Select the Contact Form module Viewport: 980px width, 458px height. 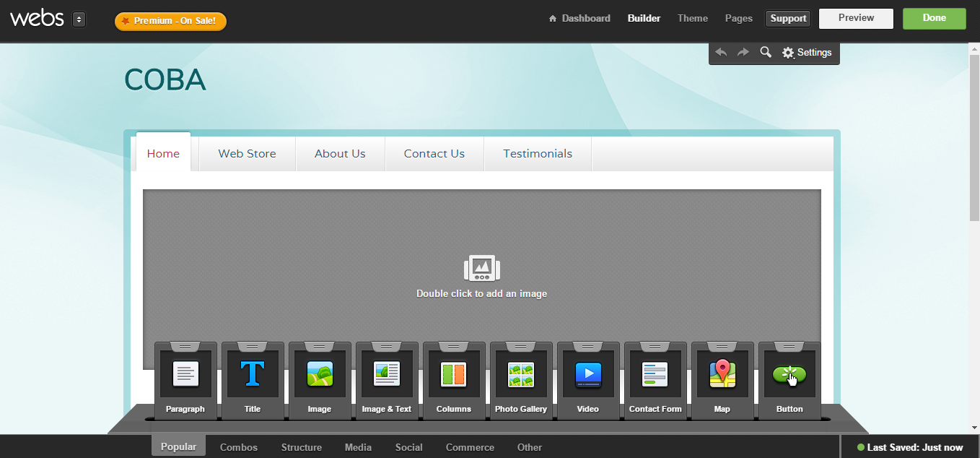(x=655, y=374)
